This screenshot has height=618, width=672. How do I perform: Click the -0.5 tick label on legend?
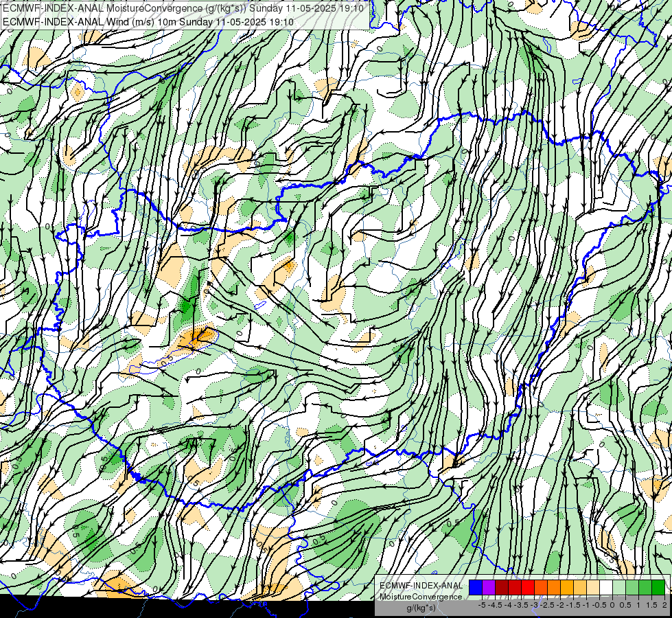click(599, 605)
